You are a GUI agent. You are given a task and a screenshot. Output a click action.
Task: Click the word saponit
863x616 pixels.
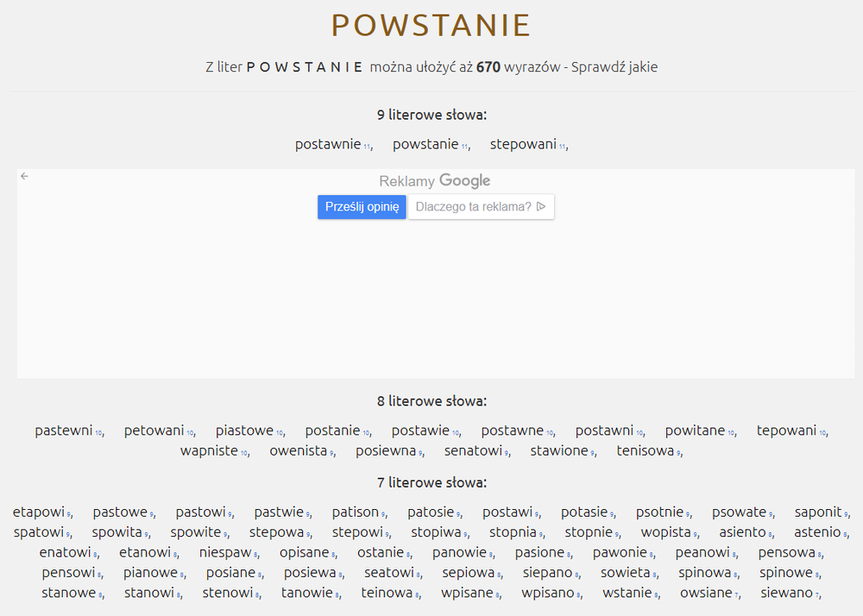[818, 512]
